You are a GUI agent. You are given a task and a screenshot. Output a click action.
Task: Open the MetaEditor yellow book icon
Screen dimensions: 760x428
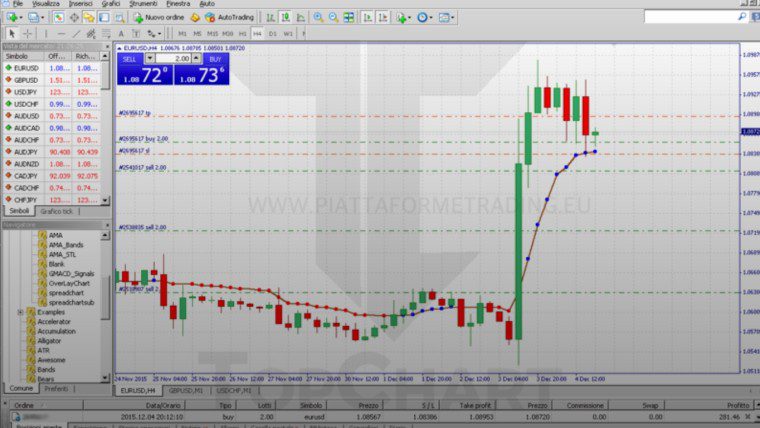(195, 18)
